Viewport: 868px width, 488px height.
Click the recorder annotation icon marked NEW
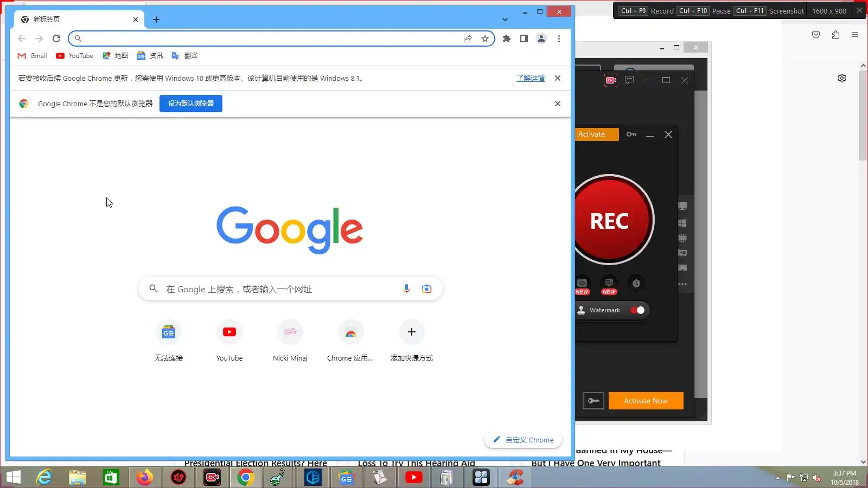(609, 284)
